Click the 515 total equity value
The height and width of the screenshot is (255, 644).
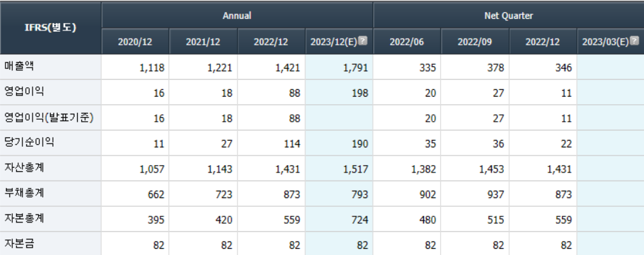point(496,221)
